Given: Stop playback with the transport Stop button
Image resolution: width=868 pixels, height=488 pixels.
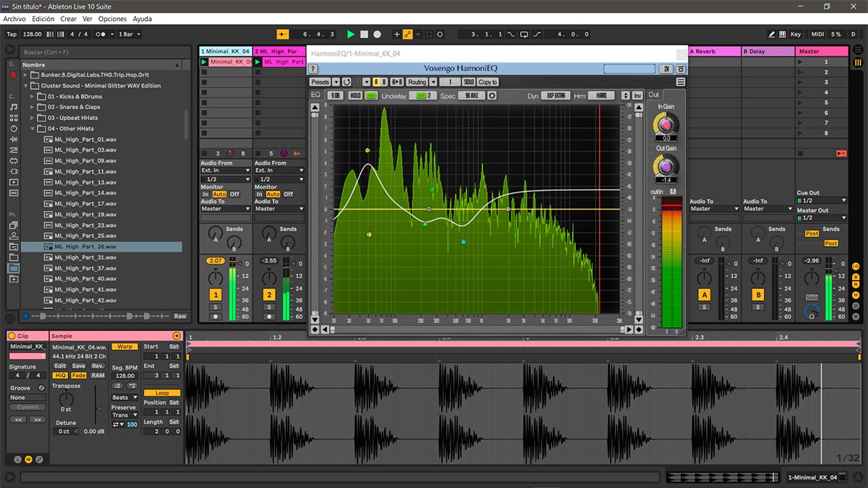Looking at the screenshot, I should [364, 34].
